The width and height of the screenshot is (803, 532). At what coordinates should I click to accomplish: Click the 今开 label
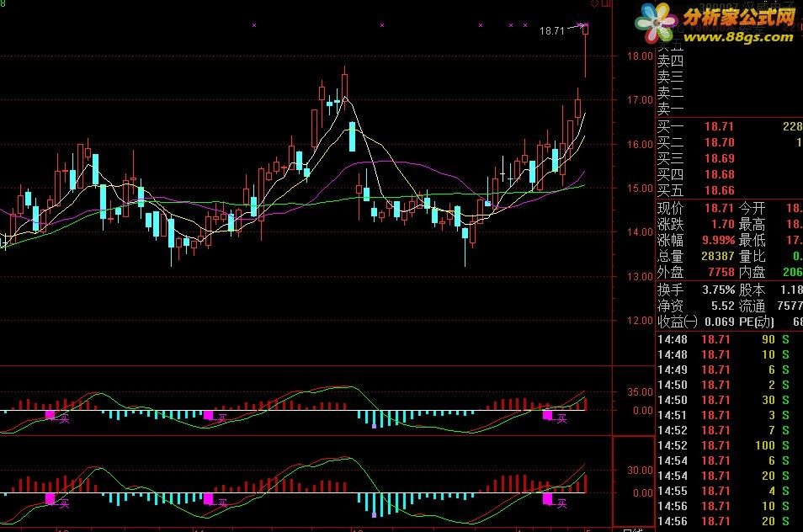(752, 208)
